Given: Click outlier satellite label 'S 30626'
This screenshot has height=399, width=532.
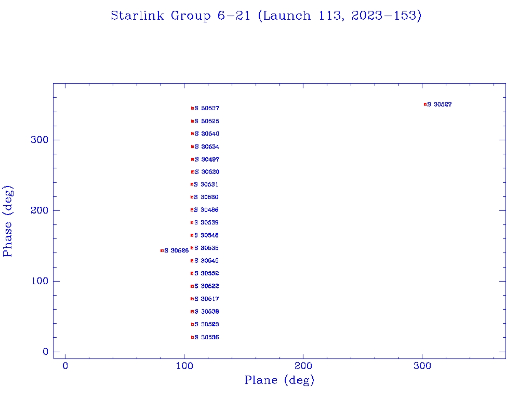Looking at the screenshot, I should pos(177,250).
